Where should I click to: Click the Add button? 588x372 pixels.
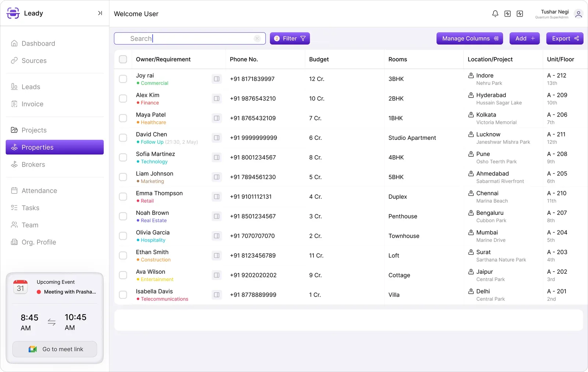[524, 38]
